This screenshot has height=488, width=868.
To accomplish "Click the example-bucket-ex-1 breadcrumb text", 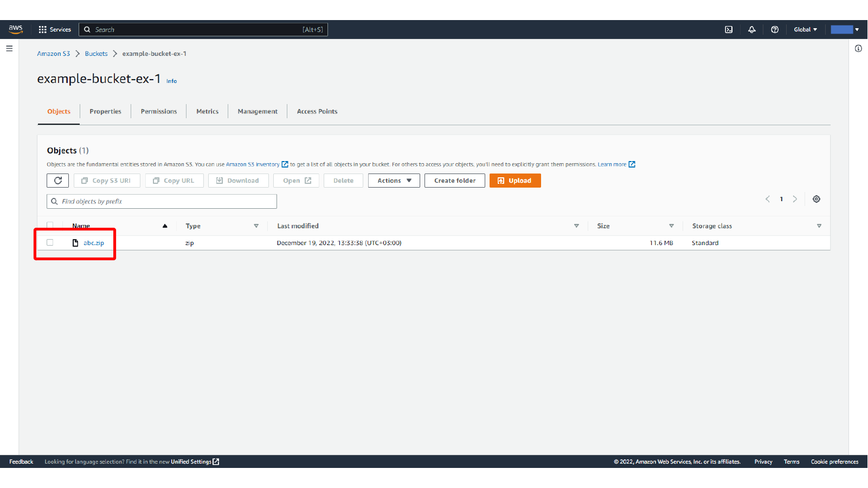I will [155, 54].
